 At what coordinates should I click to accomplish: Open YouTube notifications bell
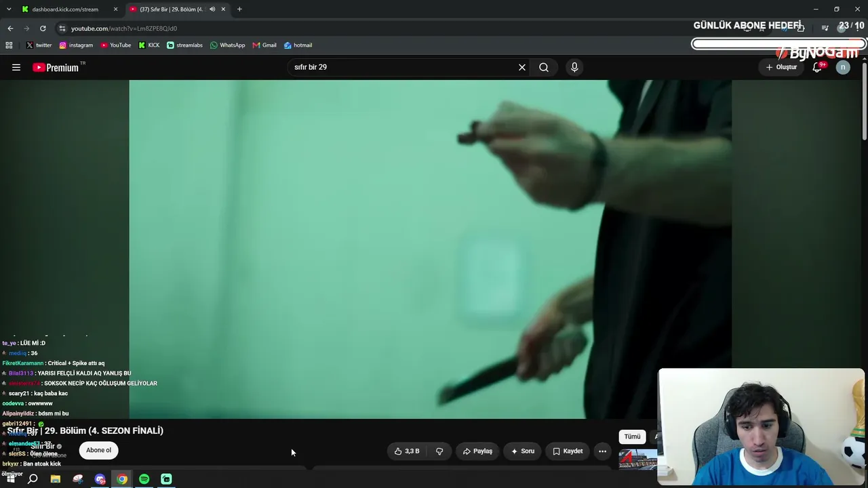817,67
